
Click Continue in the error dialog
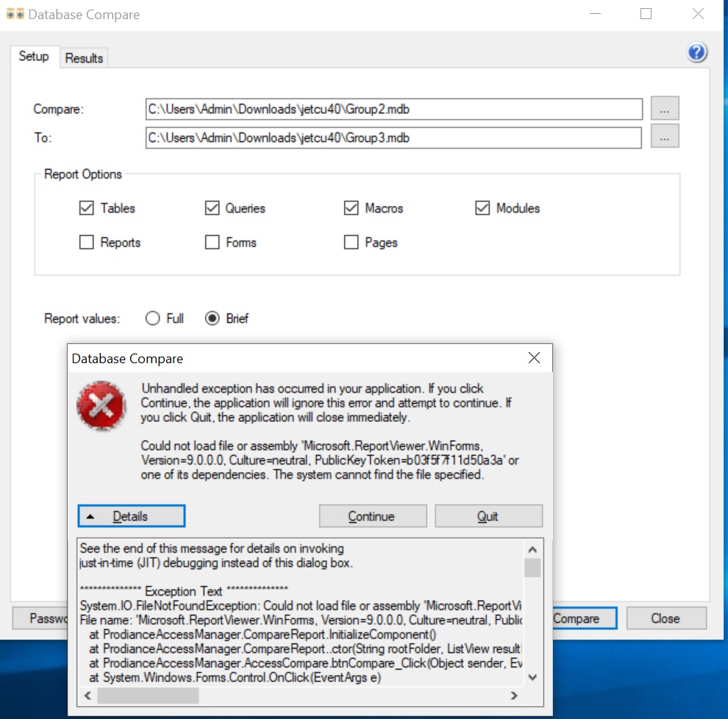[372, 515]
